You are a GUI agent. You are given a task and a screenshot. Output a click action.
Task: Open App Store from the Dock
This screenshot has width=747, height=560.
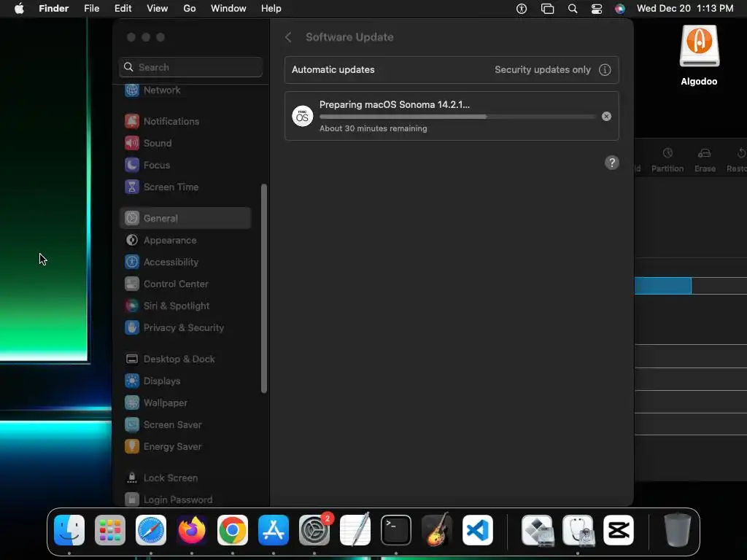[x=274, y=530]
